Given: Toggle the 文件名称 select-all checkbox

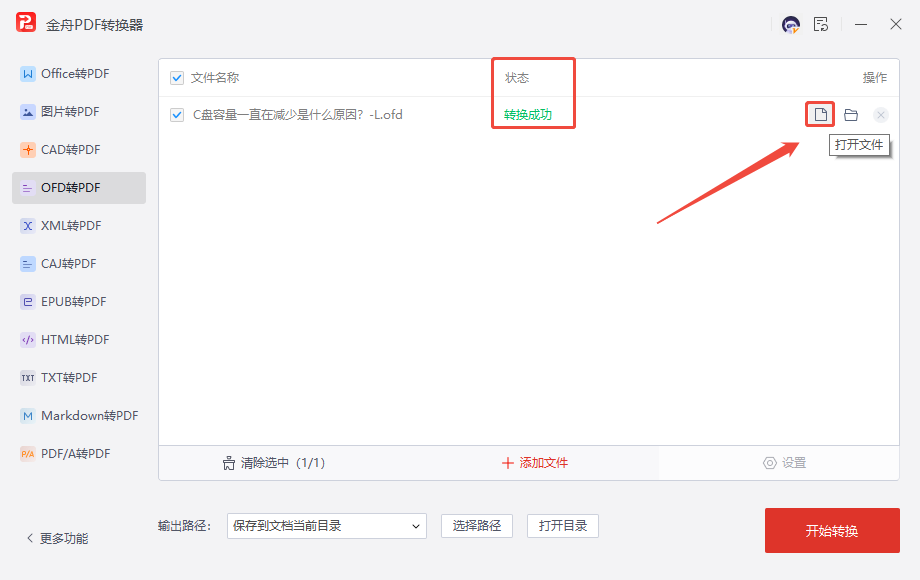Looking at the screenshot, I should 177,78.
